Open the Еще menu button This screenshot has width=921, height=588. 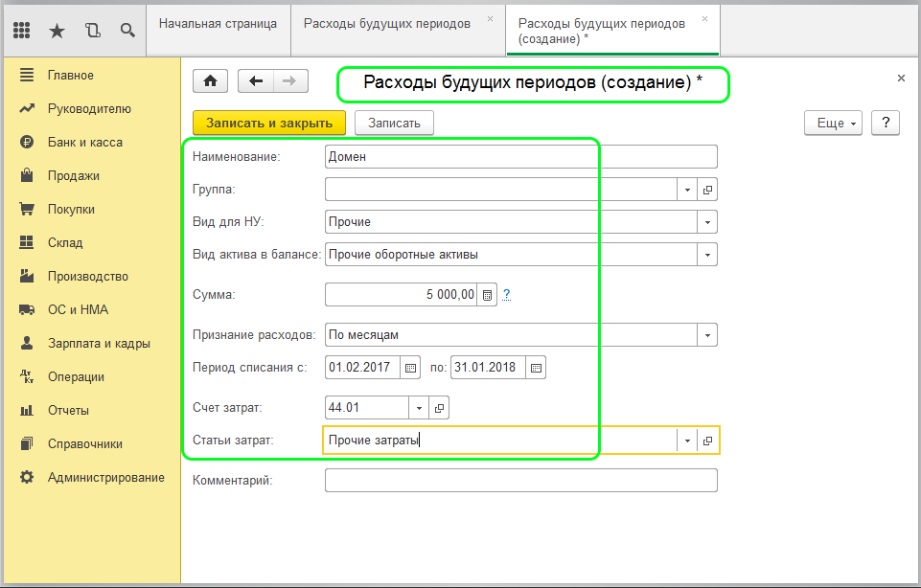pos(835,123)
